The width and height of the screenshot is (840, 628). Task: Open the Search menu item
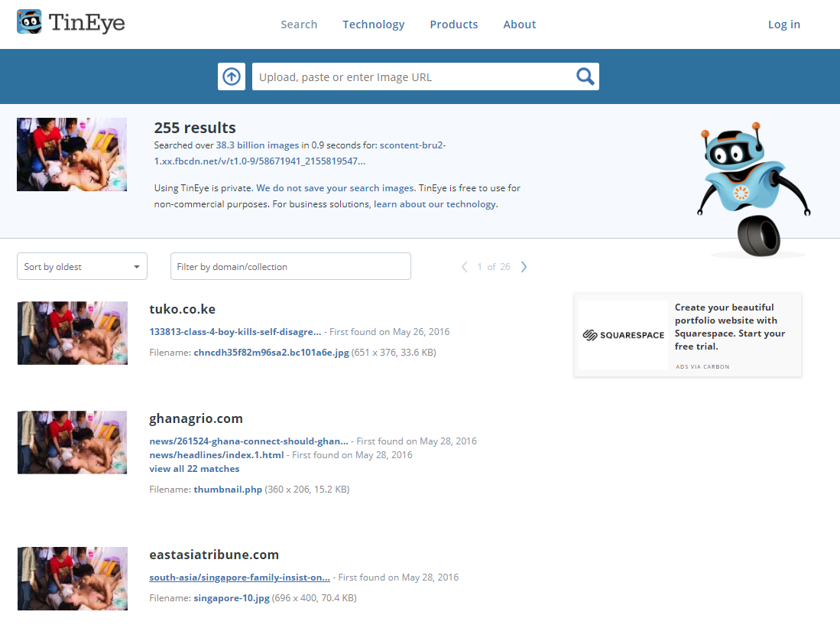coord(299,24)
